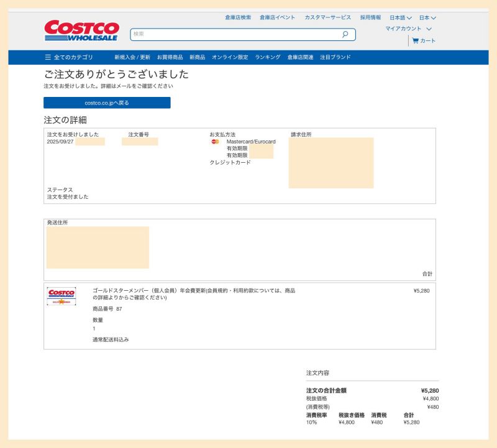The image size is (497, 448).
Task: Click the membership product thumbnail
Action: tap(62, 296)
